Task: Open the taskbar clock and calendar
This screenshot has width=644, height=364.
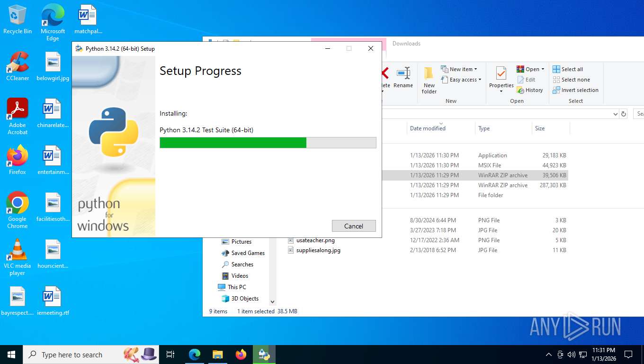Action: (604, 355)
